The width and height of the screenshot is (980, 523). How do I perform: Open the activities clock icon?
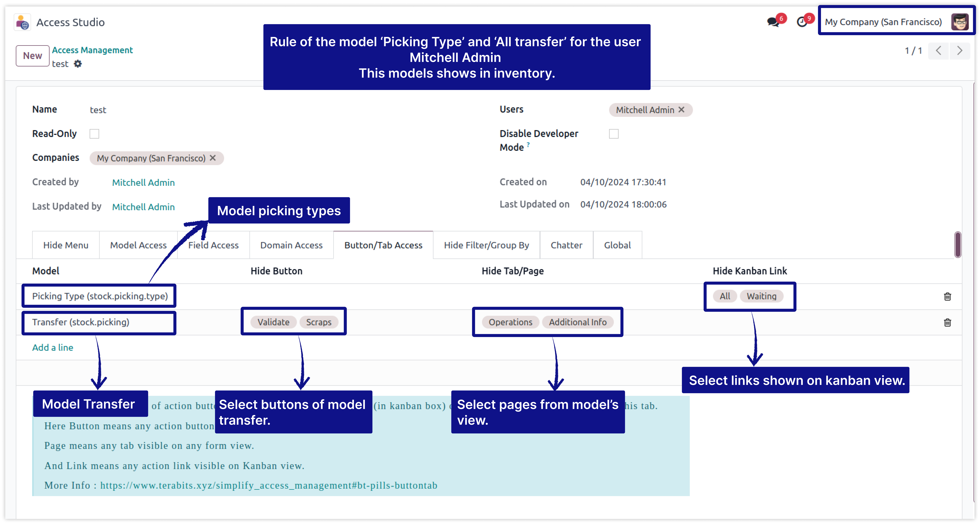pyautogui.click(x=802, y=22)
